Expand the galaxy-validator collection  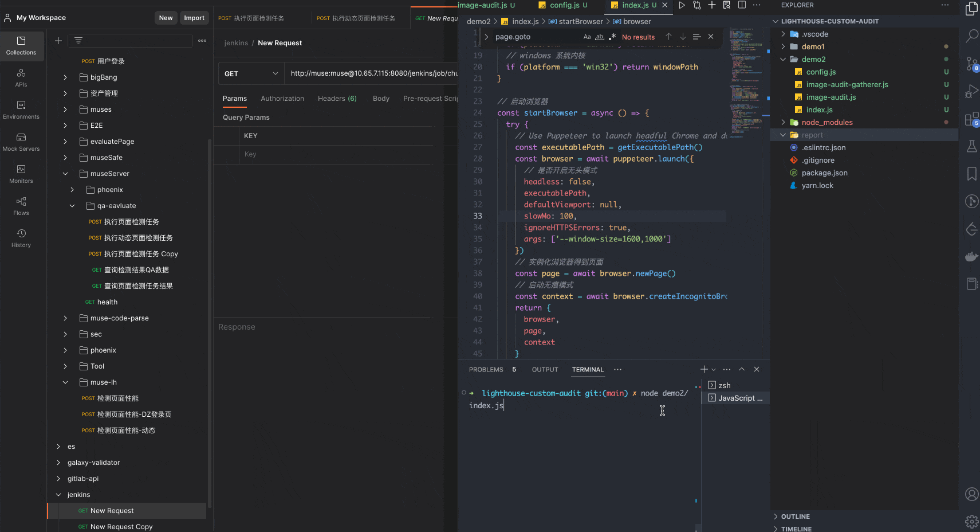pyautogui.click(x=58, y=463)
